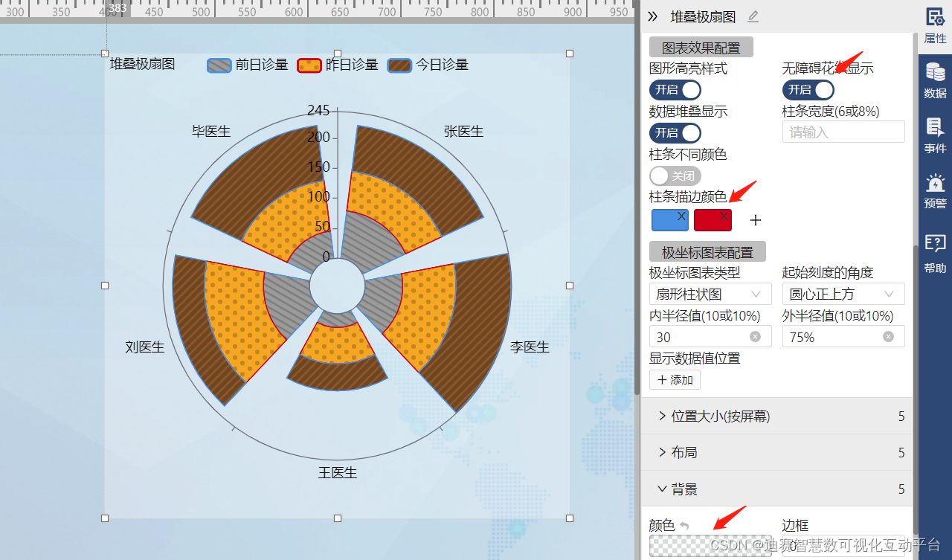Open the 事件 events sidebar tab
The width and height of the screenshot is (952, 560).
click(x=935, y=136)
